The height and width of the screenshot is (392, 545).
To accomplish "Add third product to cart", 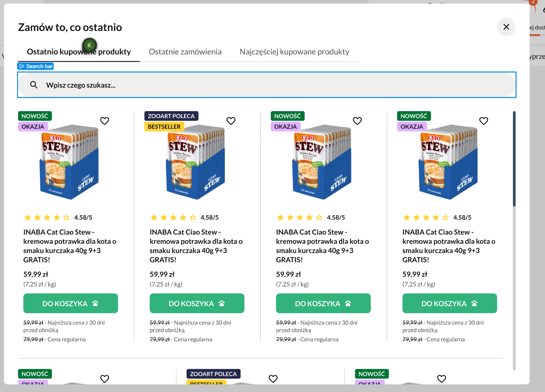I will click(323, 304).
